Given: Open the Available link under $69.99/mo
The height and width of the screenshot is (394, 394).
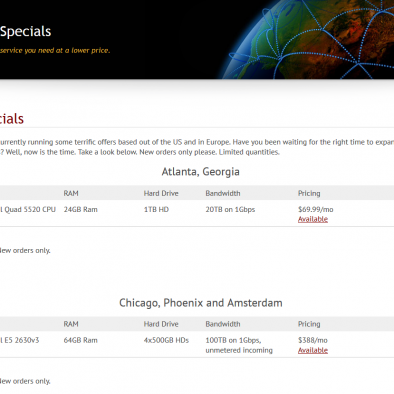Looking at the screenshot, I should (313, 219).
